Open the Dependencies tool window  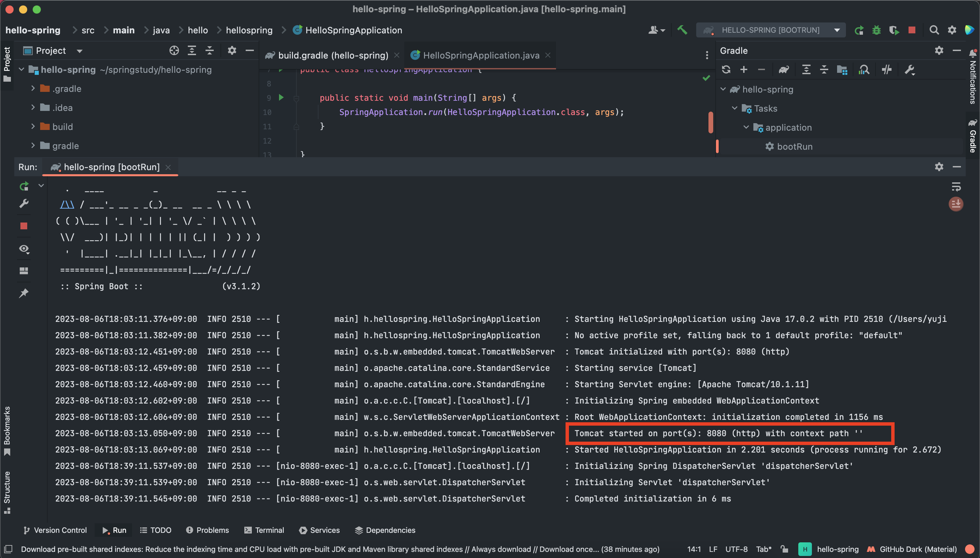385,530
